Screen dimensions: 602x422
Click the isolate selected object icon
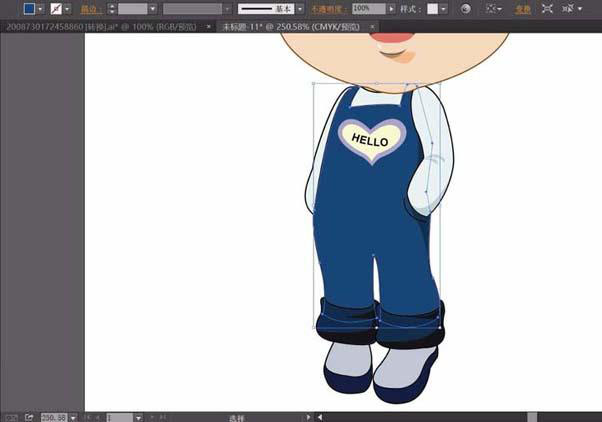coord(547,9)
